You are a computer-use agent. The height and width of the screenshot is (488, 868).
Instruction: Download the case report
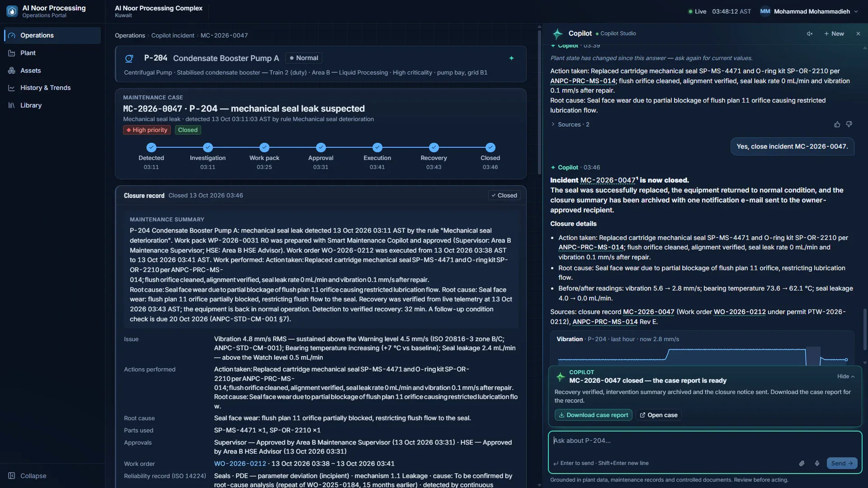click(593, 415)
